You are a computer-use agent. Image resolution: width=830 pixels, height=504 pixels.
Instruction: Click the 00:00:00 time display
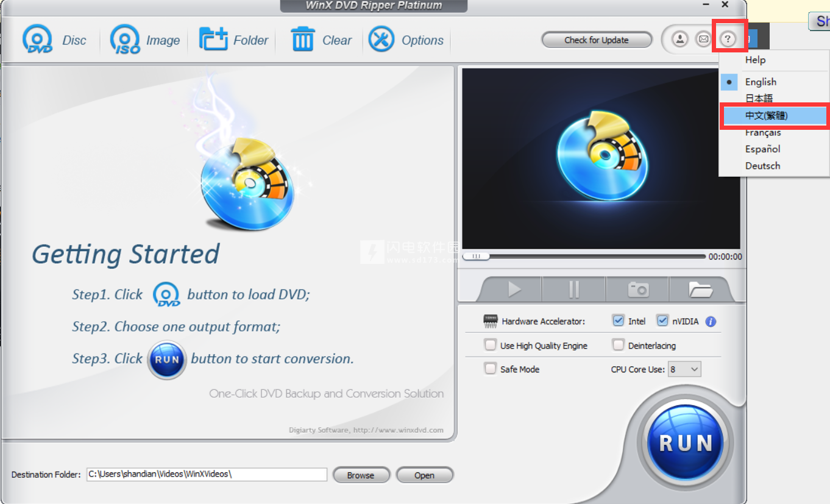pyautogui.click(x=725, y=257)
